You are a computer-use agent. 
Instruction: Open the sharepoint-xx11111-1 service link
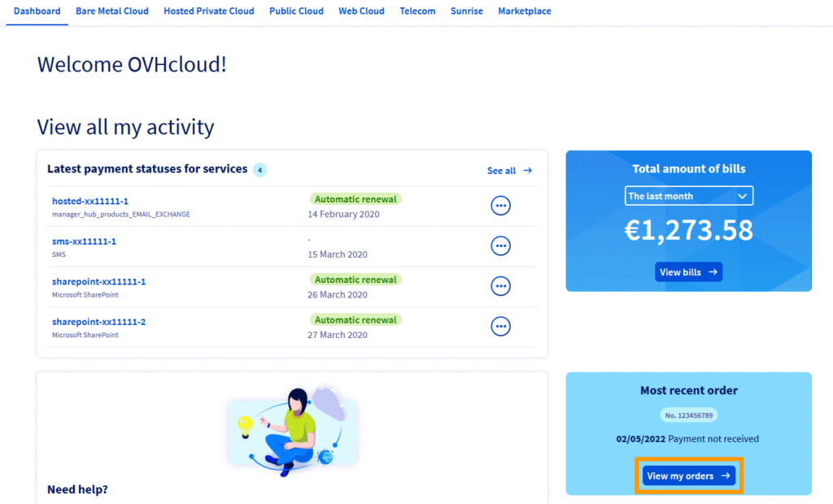coord(98,281)
